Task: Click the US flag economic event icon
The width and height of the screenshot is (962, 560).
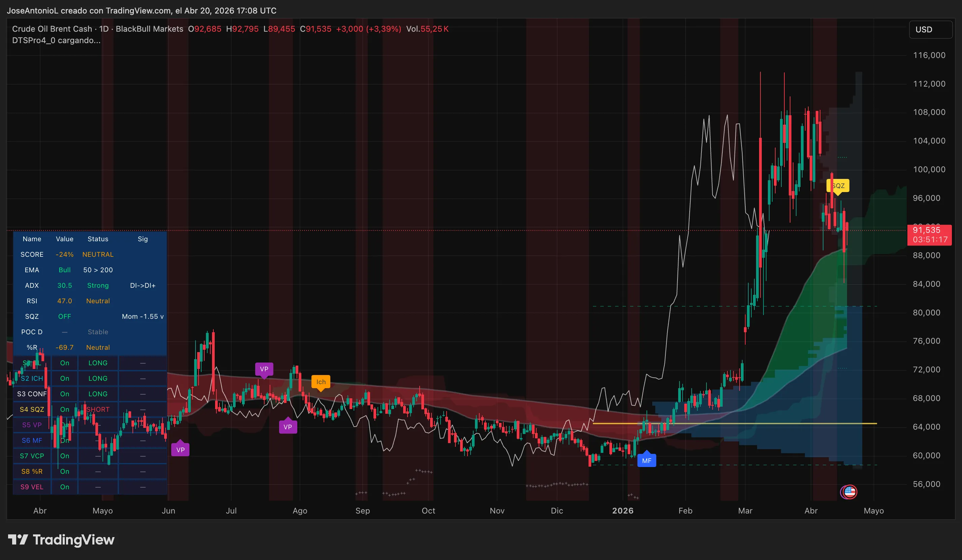Action: pos(849,492)
